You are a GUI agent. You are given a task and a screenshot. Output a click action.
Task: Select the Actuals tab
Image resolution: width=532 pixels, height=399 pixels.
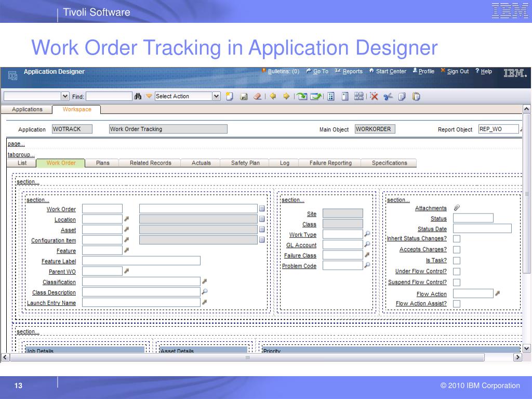click(201, 163)
